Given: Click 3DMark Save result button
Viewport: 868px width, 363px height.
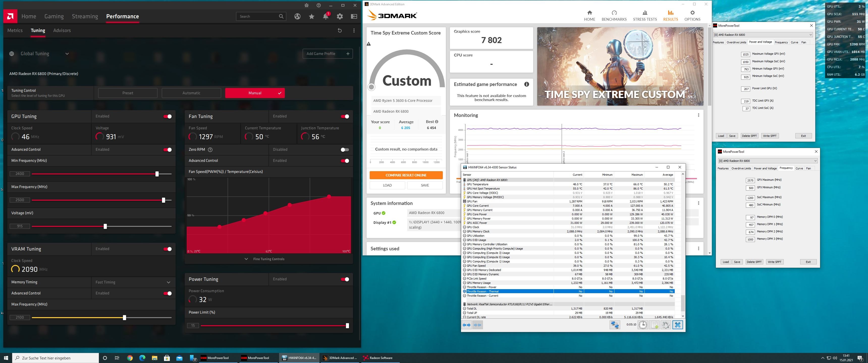Looking at the screenshot, I should tap(425, 185).
